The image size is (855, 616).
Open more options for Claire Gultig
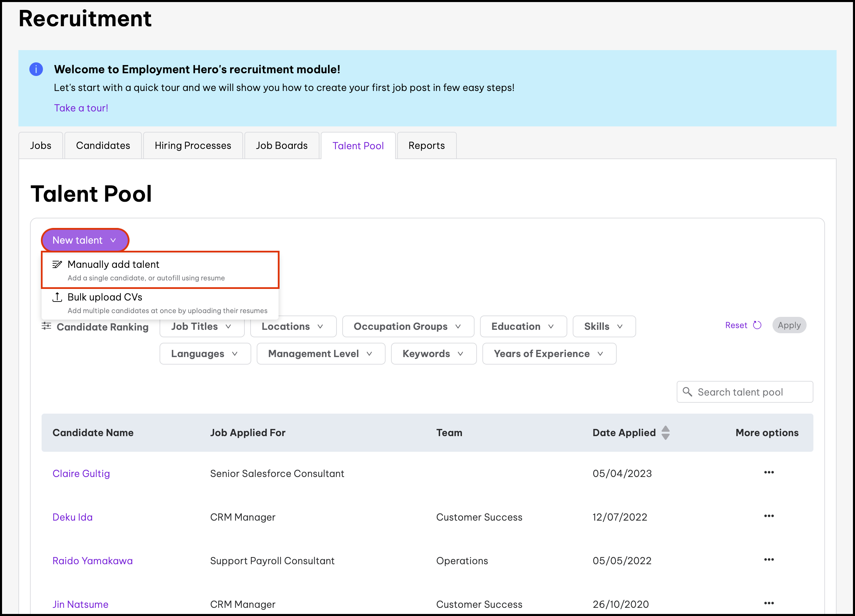pos(769,473)
